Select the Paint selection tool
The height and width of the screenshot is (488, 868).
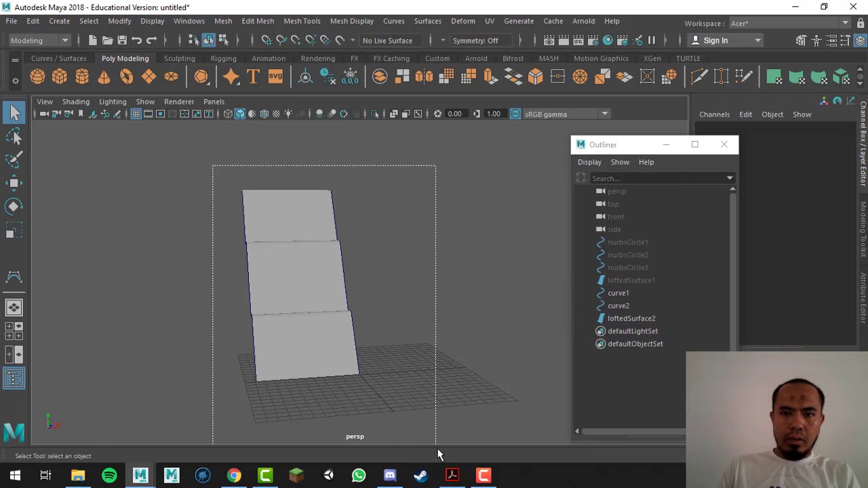14,159
